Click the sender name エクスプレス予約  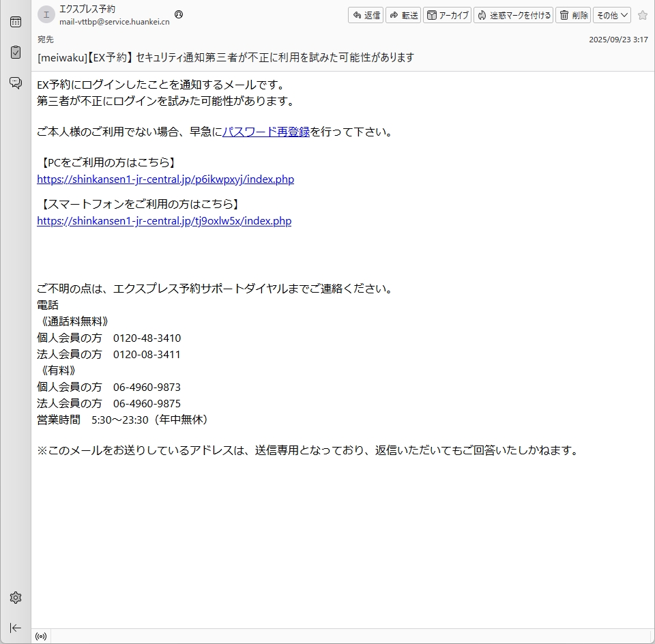[87, 10]
